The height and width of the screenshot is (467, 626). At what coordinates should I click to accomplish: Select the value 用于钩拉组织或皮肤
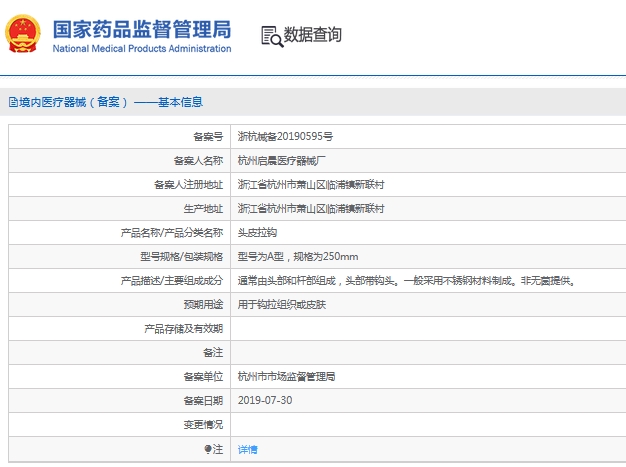pos(282,305)
